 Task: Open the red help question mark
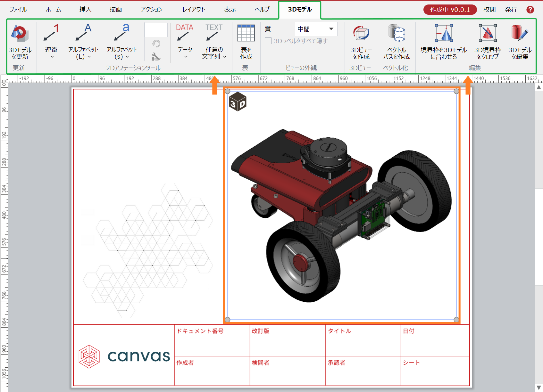(x=530, y=10)
